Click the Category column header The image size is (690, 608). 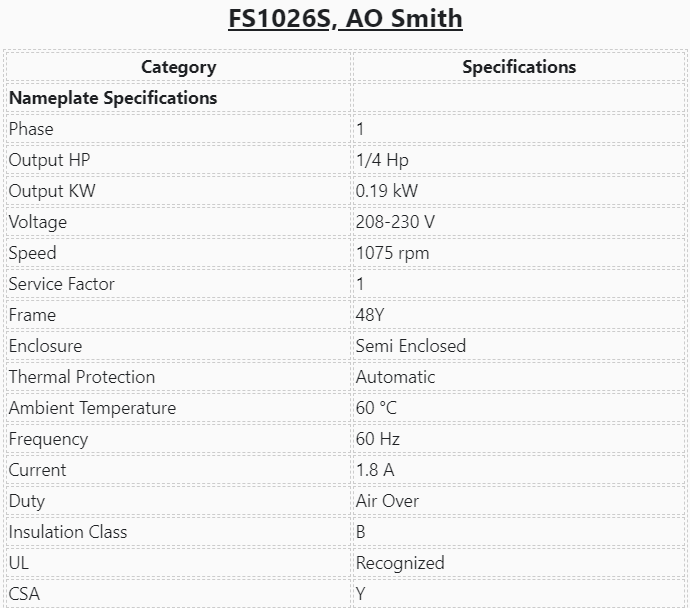click(178, 67)
